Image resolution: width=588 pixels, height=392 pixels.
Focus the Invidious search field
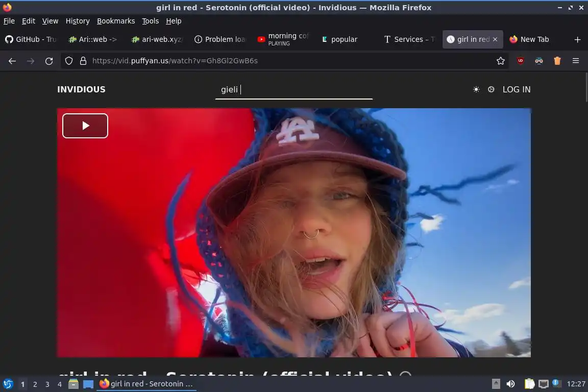[293, 90]
